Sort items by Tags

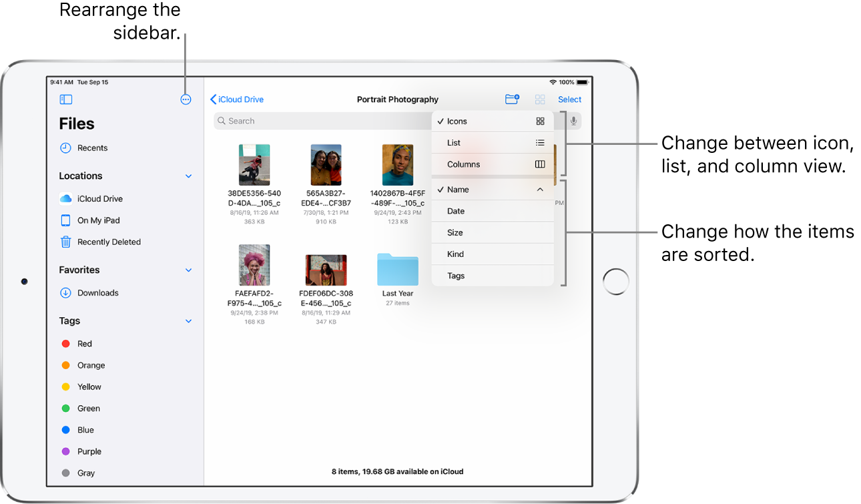tap(493, 275)
